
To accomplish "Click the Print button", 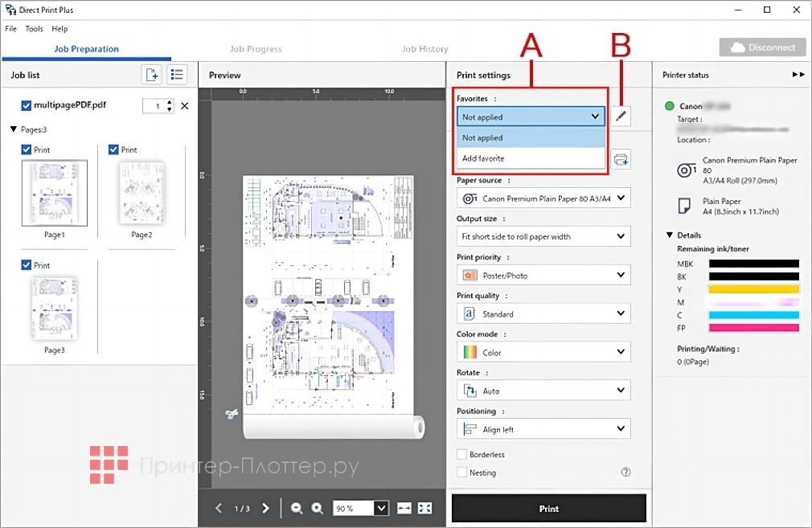I will tap(548, 509).
